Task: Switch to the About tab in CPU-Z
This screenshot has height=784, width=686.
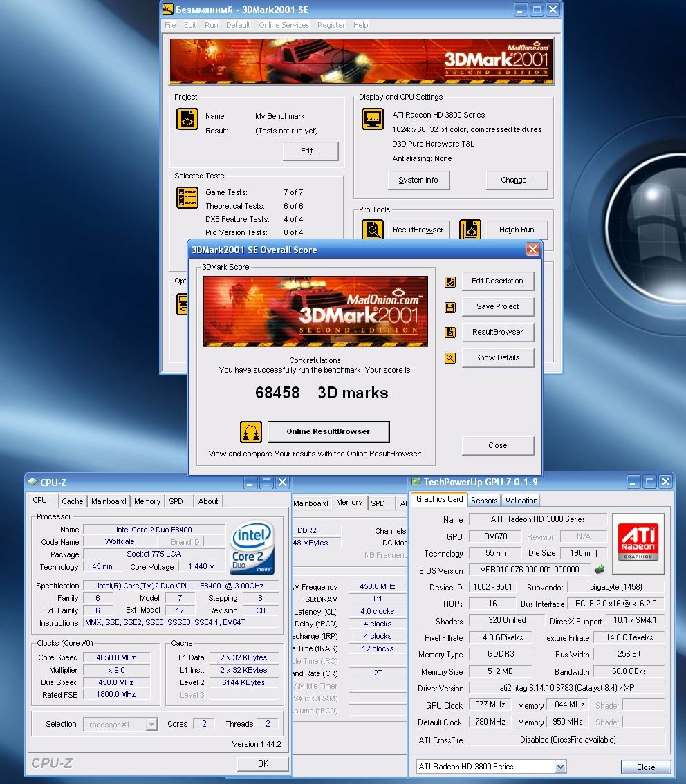Action: tap(208, 501)
